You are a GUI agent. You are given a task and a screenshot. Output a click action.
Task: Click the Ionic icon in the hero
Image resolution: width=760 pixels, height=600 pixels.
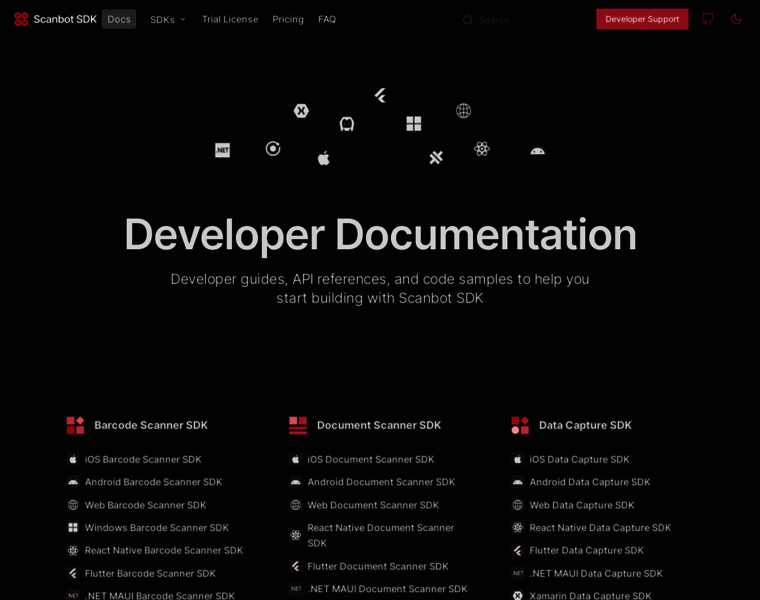pos(273,148)
